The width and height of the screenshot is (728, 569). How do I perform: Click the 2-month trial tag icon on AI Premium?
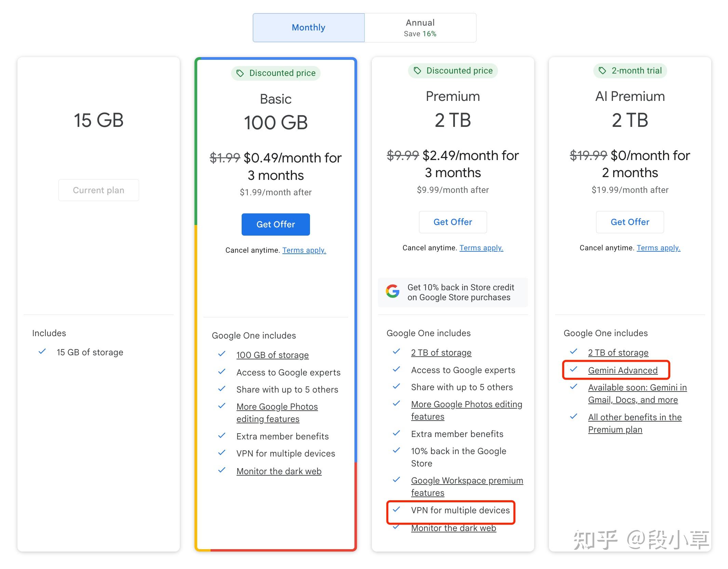pyautogui.click(x=602, y=71)
